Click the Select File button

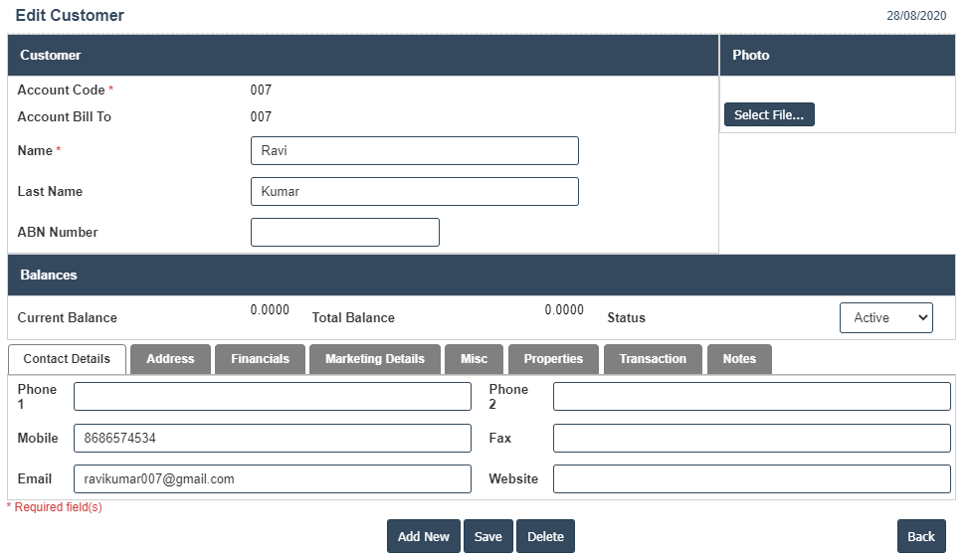(769, 115)
